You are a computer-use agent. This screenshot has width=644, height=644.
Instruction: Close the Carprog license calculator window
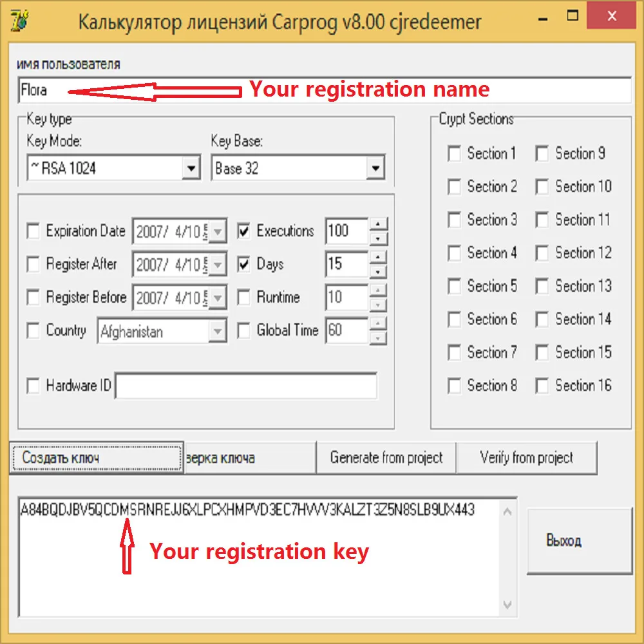pyautogui.click(x=612, y=17)
